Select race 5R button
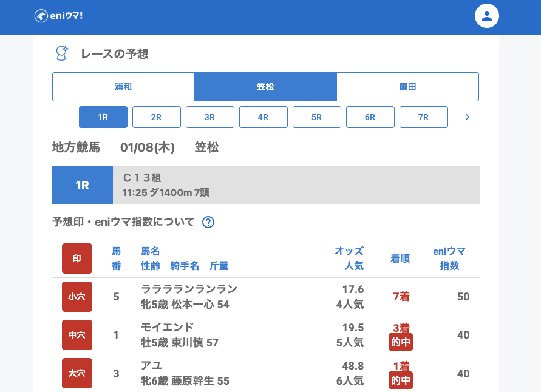 [317, 117]
